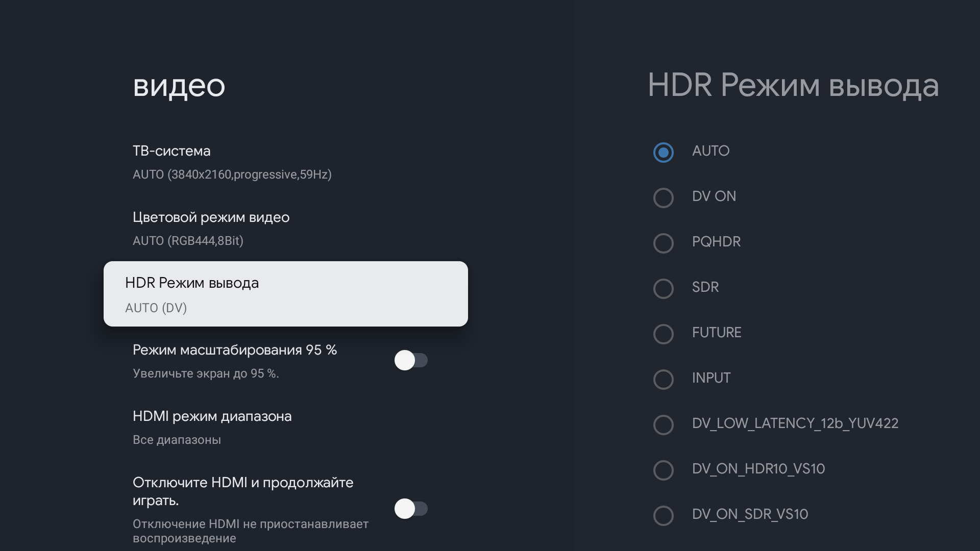Image resolution: width=980 pixels, height=551 pixels.
Task: Click the AUTO (3840x2160,progressive,59Hz) value text
Action: pos(232,174)
